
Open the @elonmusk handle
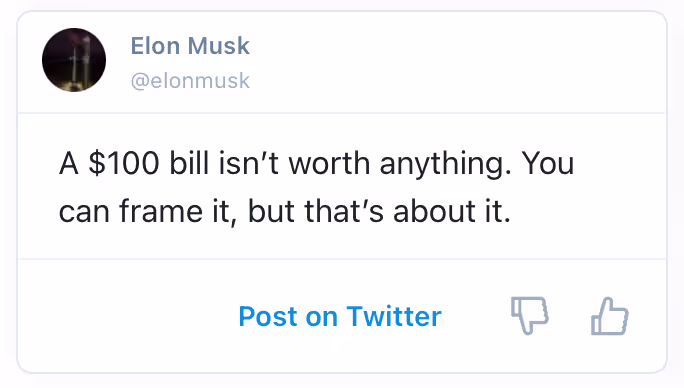[190, 81]
